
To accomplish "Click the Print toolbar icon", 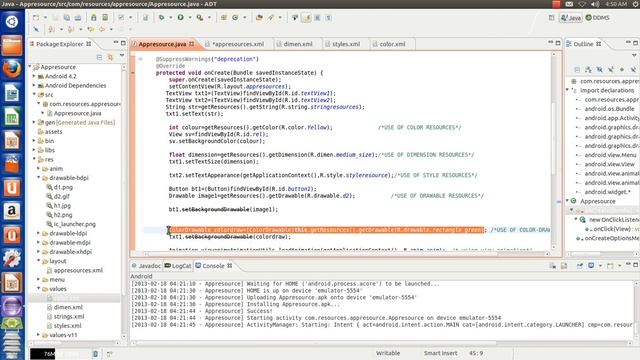I will 78,18.
